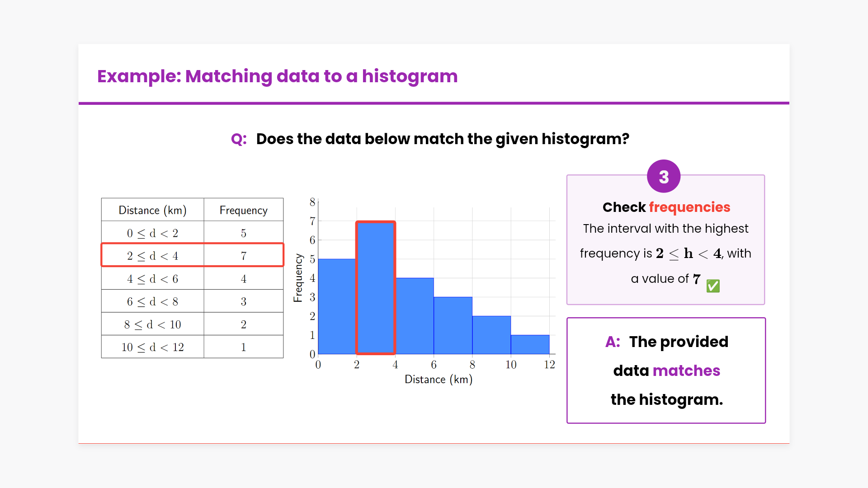Viewport: 868px width, 488px height.
Task: Click the purple "A:" answer marker
Action: pyautogui.click(x=613, y=342)
